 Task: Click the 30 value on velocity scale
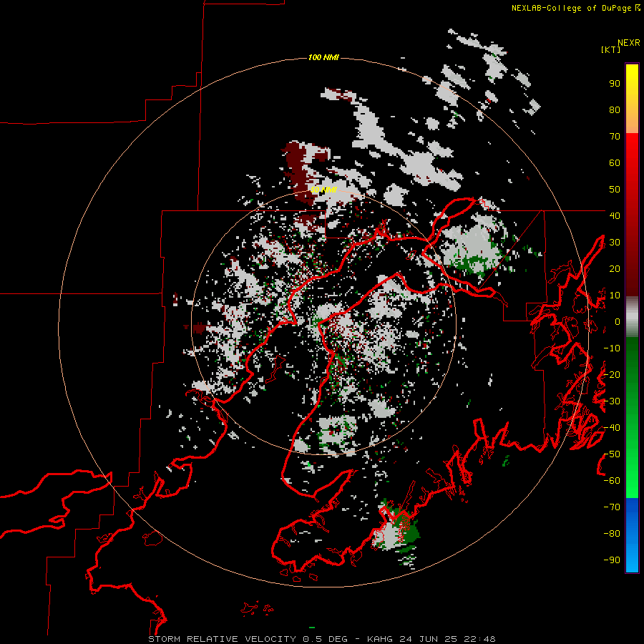(615, 243)
